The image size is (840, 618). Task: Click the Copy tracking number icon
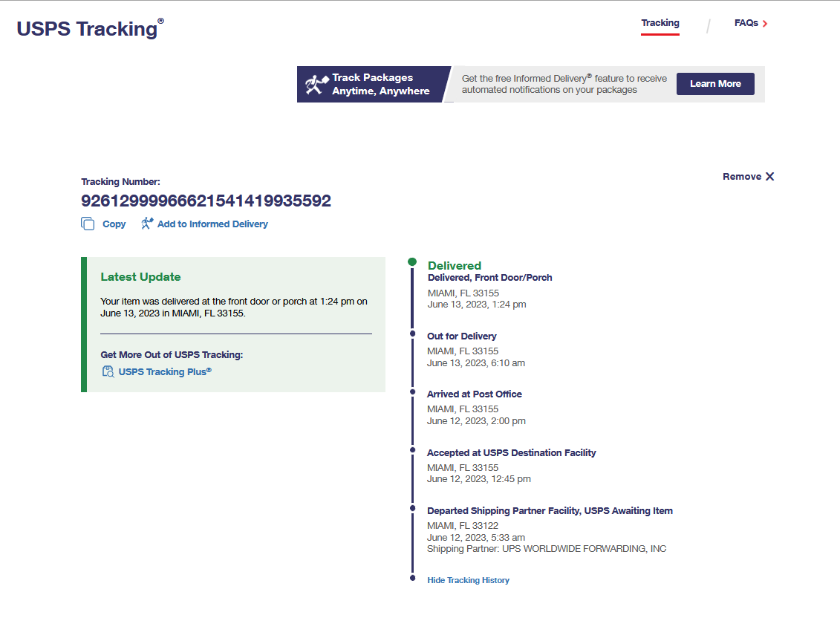[x=88, y=224]
